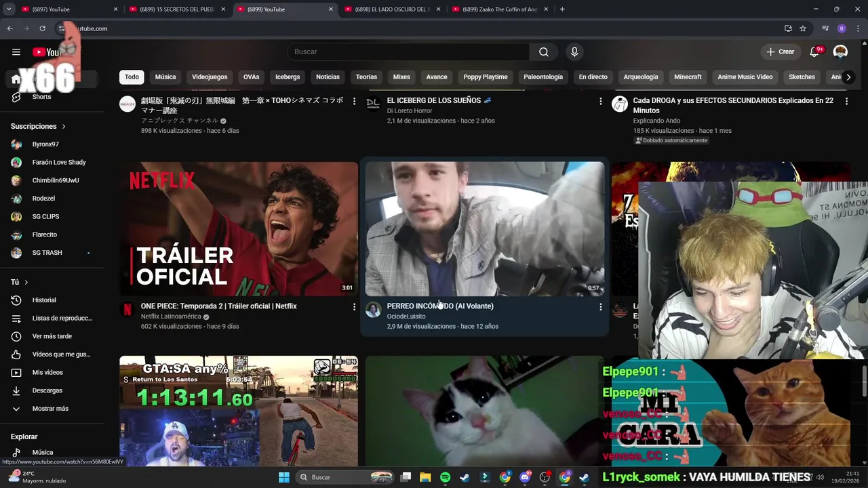Open options for Cada DROGA video

tap(846, 101)
